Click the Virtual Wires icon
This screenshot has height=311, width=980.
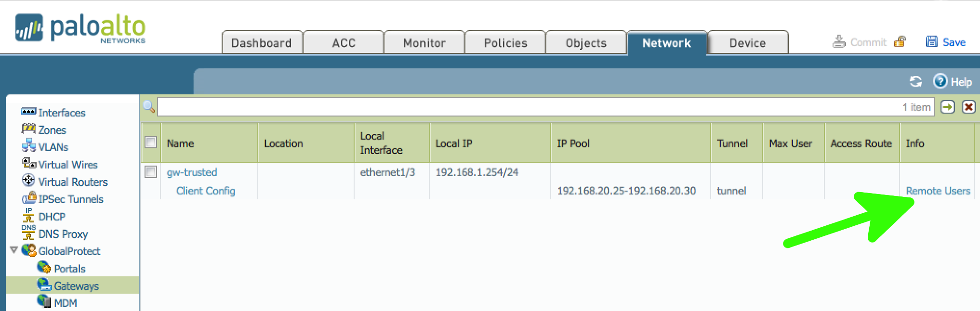[x=28, y=163]
